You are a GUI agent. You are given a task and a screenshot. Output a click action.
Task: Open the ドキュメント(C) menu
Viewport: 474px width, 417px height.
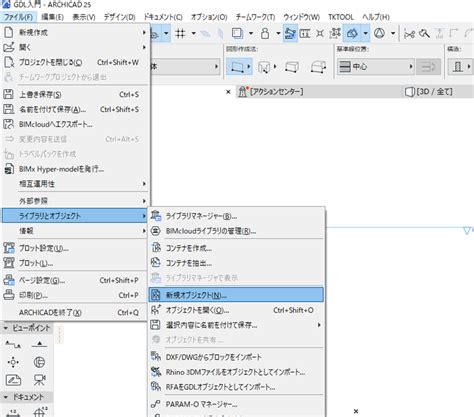(x=163, y=17)
